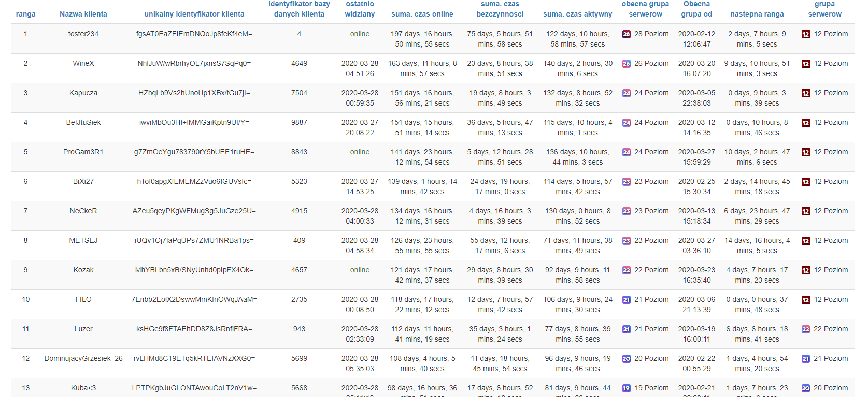
Task: Click the 24 Poziom icon for BelJtuSiek
Action: tap(627, 123)
